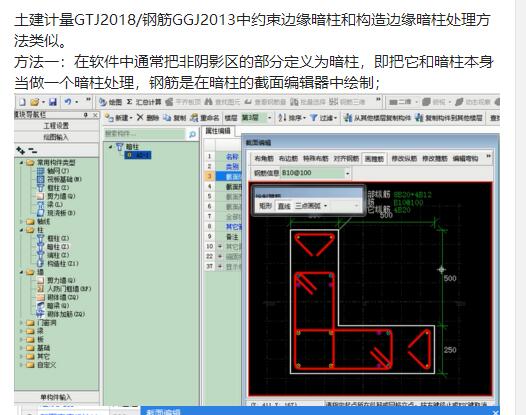Expand the 门窗洞 folder
The width and height of the screenshot is (526, 415).
[x=21, y=323]
